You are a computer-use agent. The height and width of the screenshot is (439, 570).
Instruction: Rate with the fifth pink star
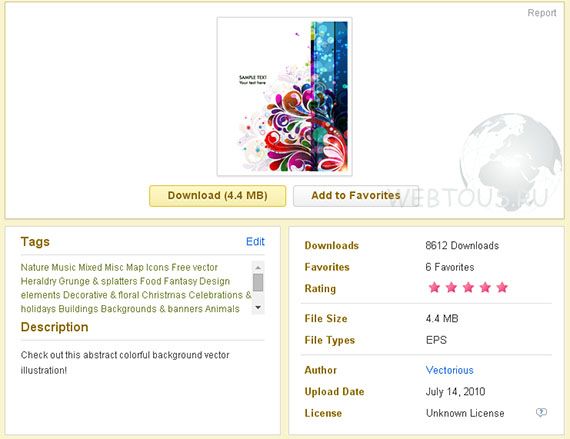click(x=502, y=287)
